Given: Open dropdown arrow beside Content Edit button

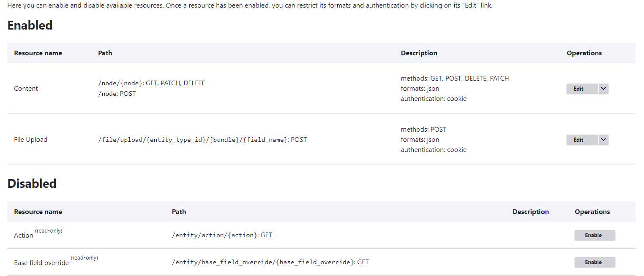Looking at the screenshot, I should point(603,89).
